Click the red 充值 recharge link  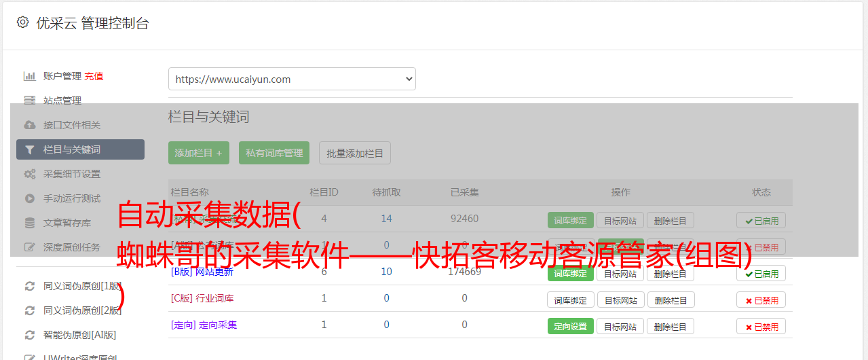94,76
